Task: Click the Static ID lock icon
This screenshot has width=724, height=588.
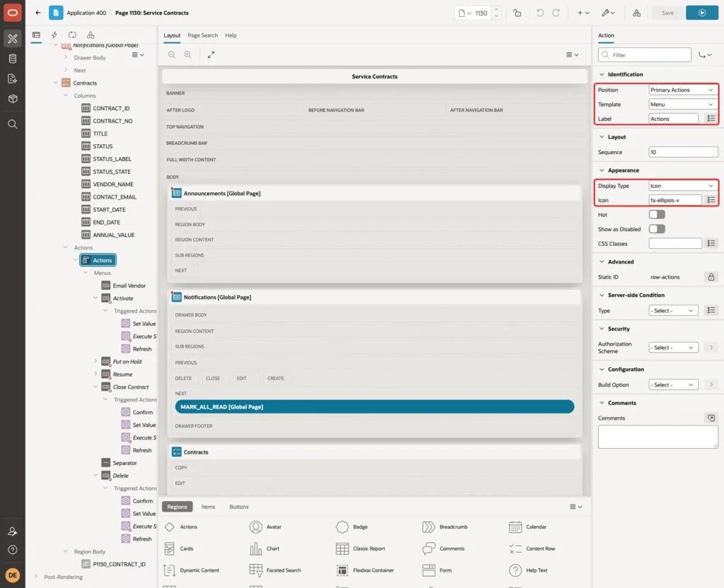Action: click(x=711, y=277)
